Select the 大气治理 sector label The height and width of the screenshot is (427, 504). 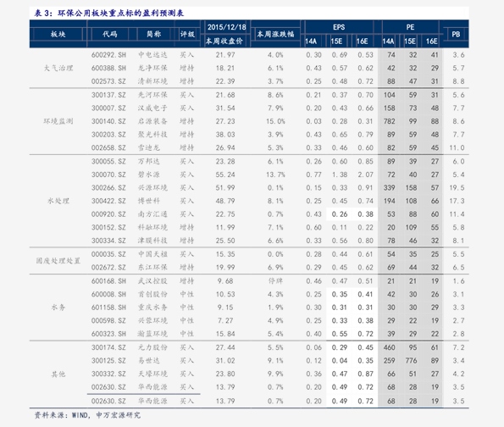pyautogui.click(x=58, y=68)
